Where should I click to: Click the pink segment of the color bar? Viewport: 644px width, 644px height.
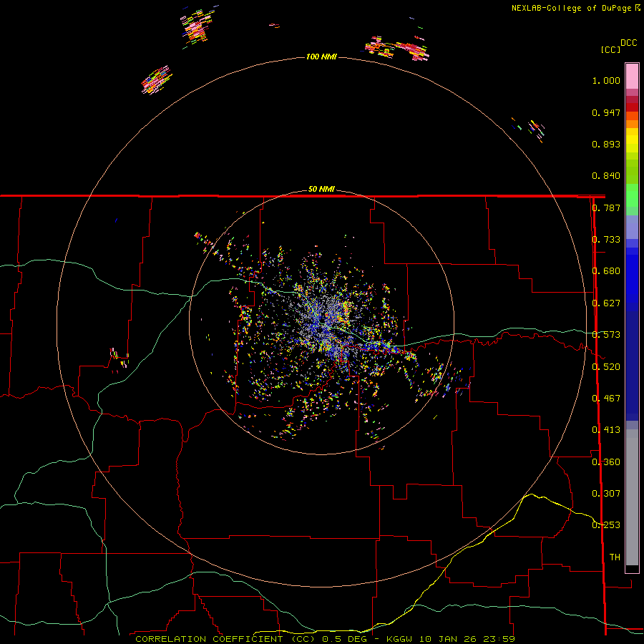[632, 77]
